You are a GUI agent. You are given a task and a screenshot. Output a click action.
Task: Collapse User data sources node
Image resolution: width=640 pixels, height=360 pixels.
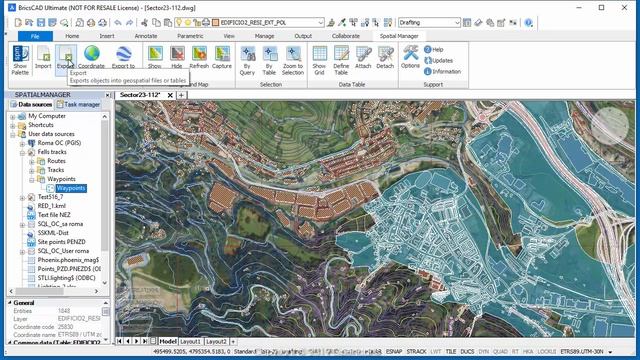[13, 134]
